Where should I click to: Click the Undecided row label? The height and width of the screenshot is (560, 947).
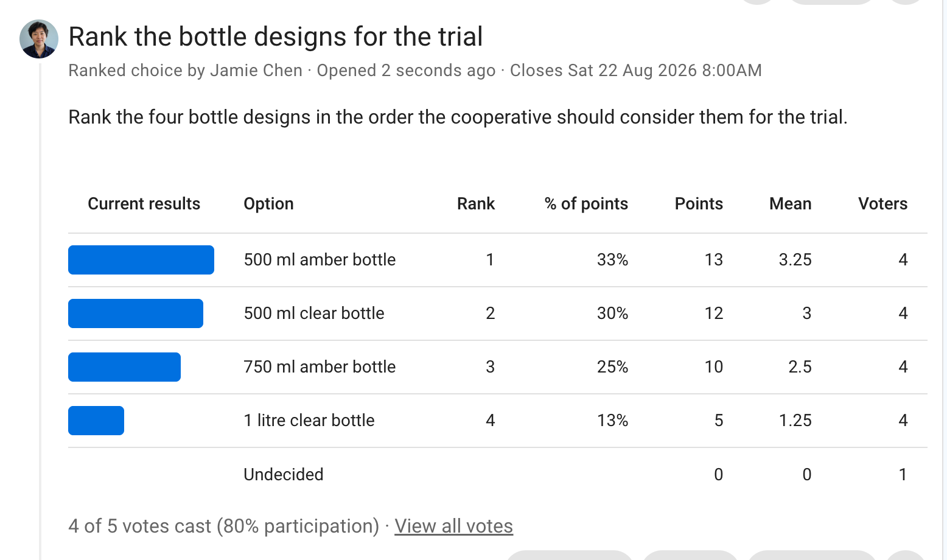point(284,474)
